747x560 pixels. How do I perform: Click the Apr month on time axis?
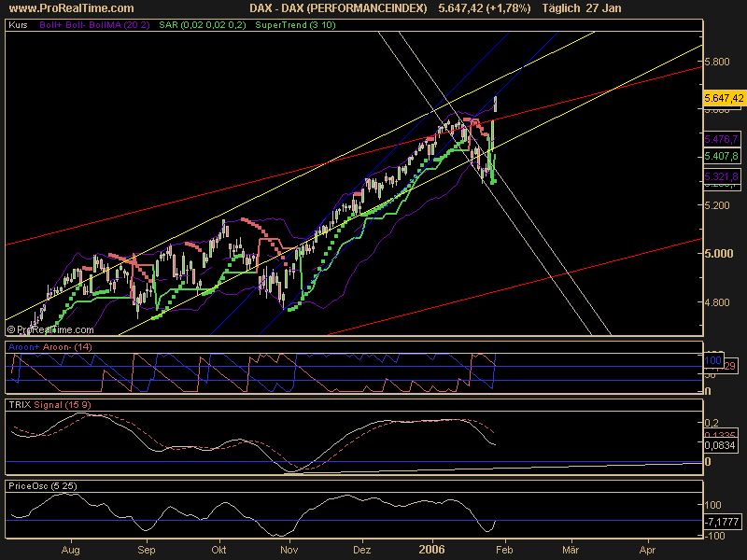[647, 550]
